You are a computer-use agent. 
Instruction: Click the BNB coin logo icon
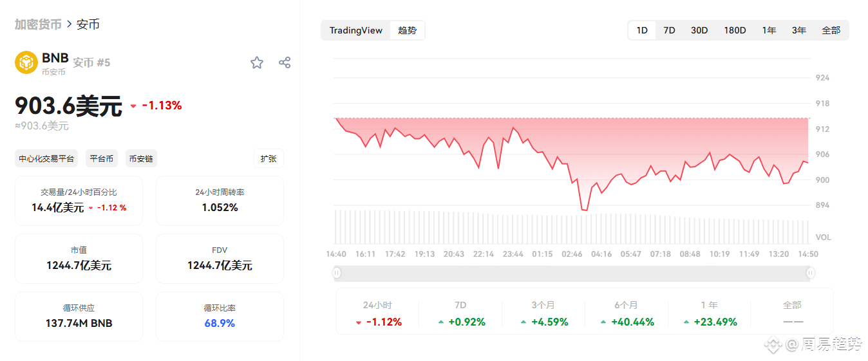click(26, 62)
